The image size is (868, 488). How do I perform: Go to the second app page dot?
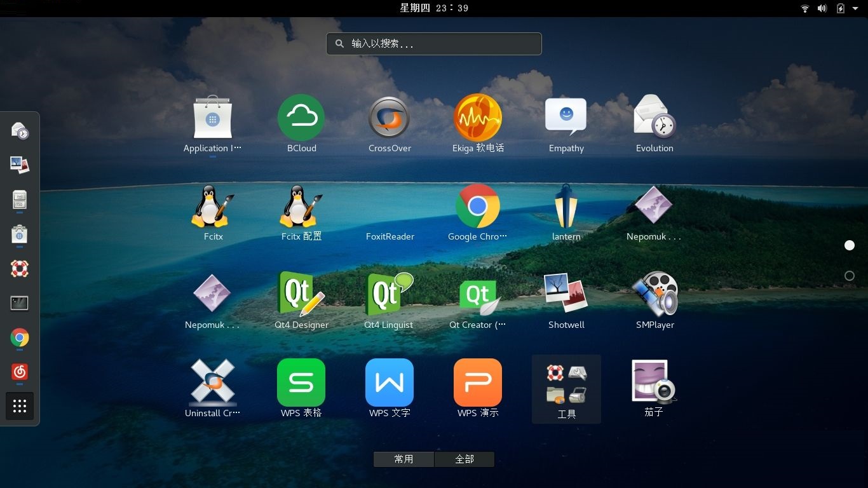850,276
